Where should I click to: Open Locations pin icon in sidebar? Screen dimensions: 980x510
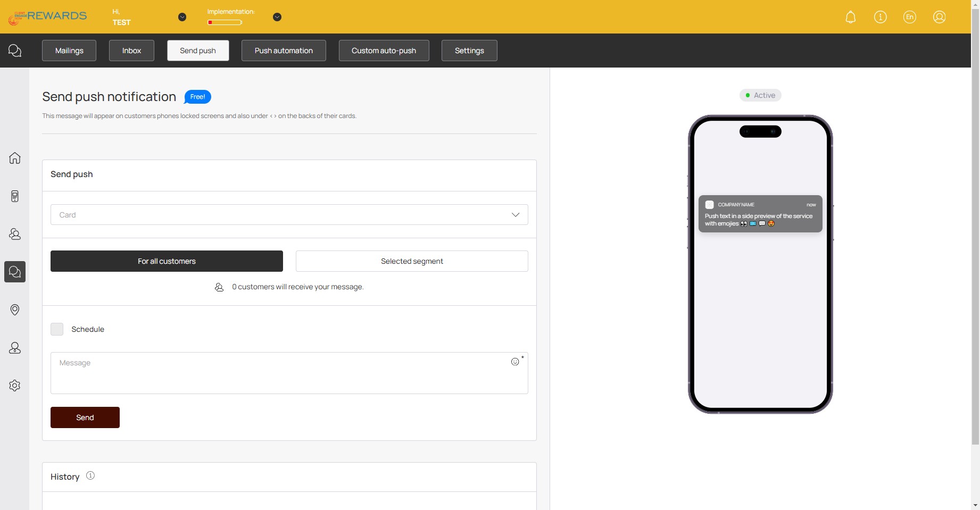click(15, 310)
